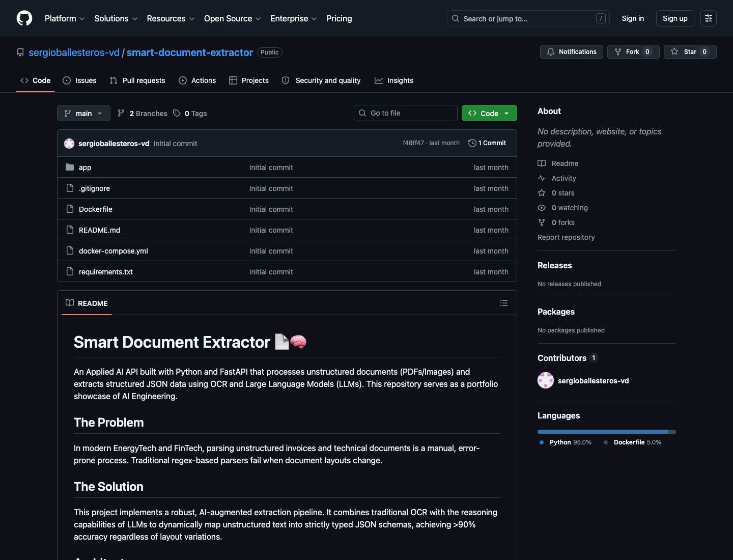Viewport: 733px width, 560px height.
Task: Switch to the Code tab
Action: [x=35, y=80]
